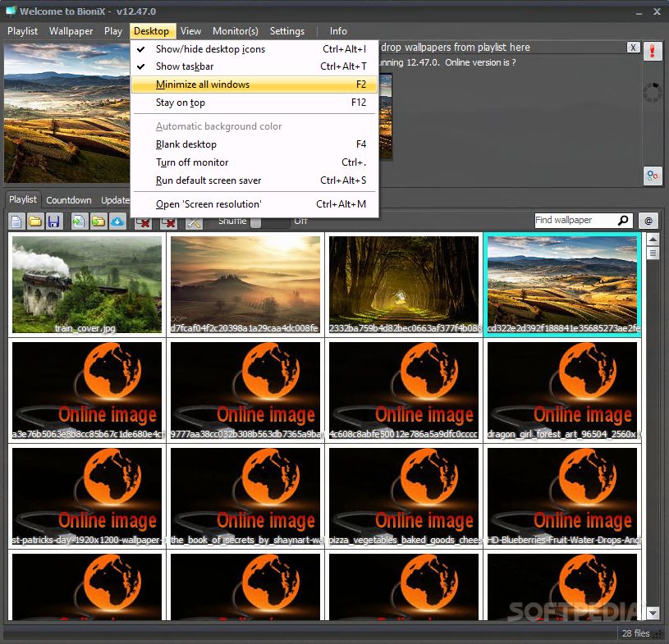The width and height of the screenshot is (669, 644).
Task: Select online image 4c608c8abfe50012e thumbnail
Action: [404, 391]
